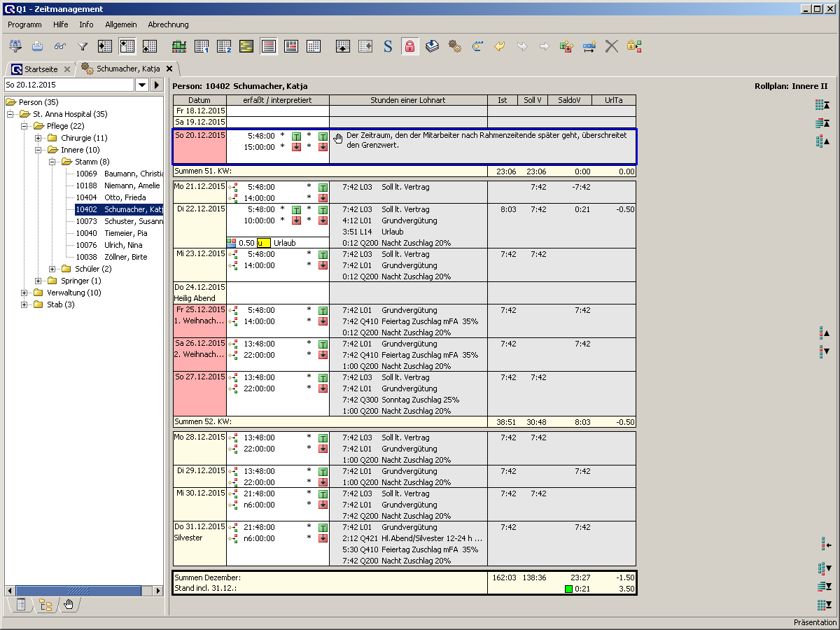Viewport: 840px width, 630px height.
Task: Click the glasses preview icon
Action: tap(60, 47)
